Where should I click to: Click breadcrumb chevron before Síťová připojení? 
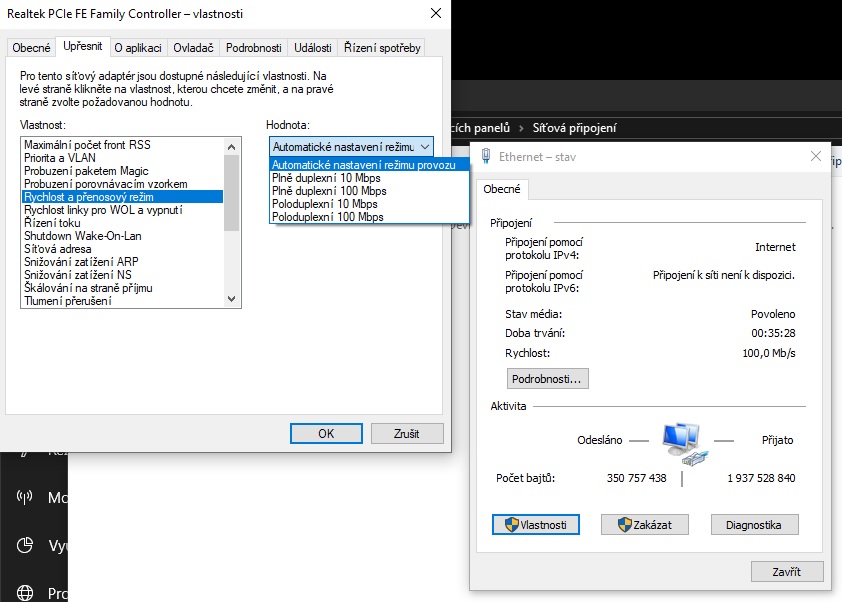521,128
